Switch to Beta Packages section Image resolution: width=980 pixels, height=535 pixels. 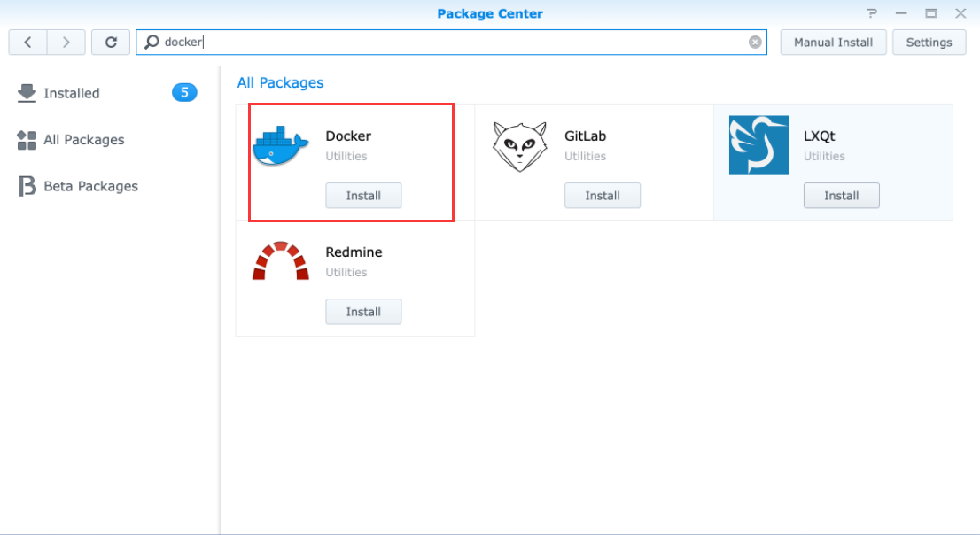[x=90, y=186]
